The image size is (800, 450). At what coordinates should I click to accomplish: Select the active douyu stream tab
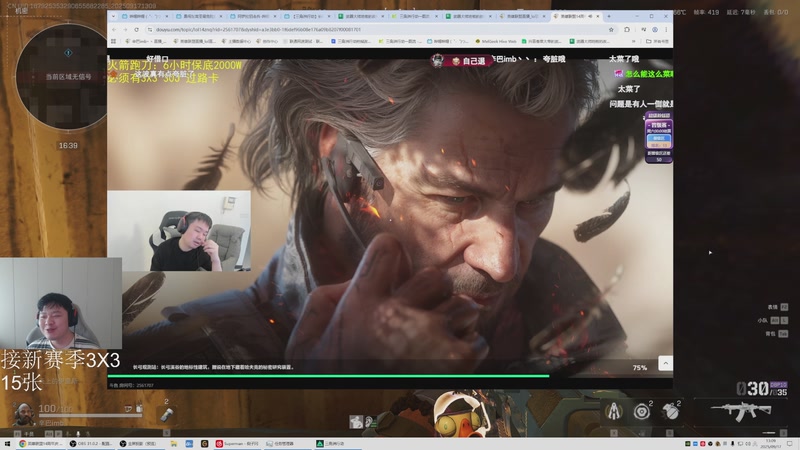tap(577, 16)
